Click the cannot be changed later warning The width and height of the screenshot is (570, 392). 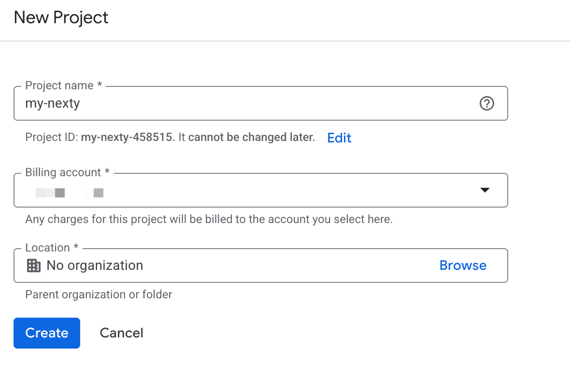click(x=252, y=137)
